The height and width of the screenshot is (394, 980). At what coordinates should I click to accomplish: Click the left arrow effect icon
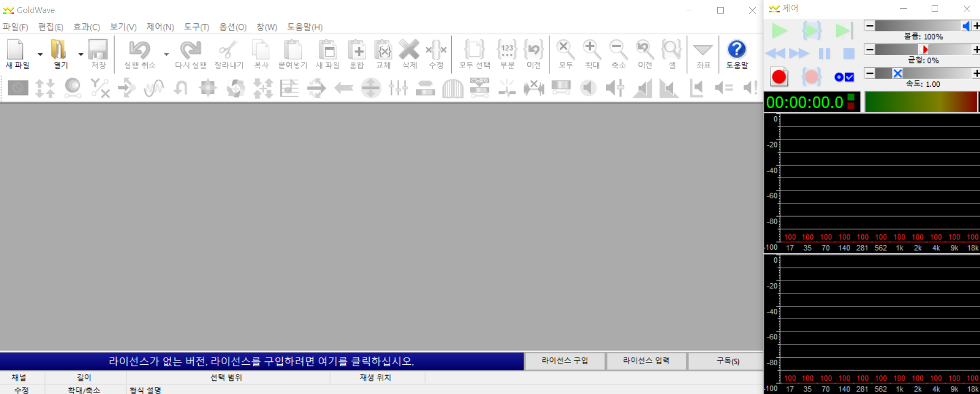pos(344,87)
